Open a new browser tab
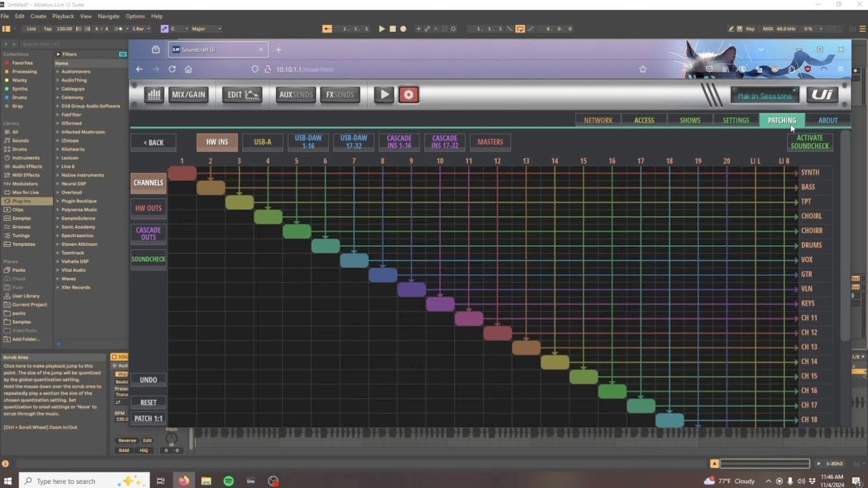Viewport: 868px width, 488px height. point(278,49)
